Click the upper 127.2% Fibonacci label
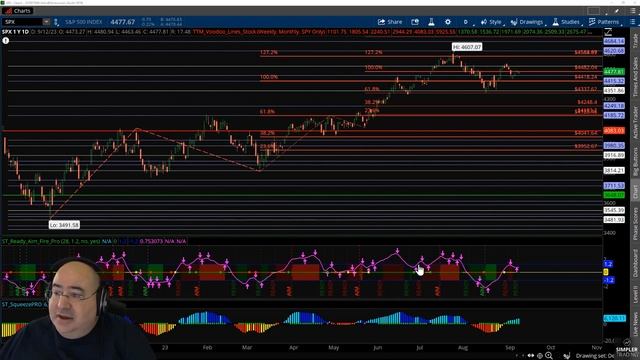 (269, 52)
